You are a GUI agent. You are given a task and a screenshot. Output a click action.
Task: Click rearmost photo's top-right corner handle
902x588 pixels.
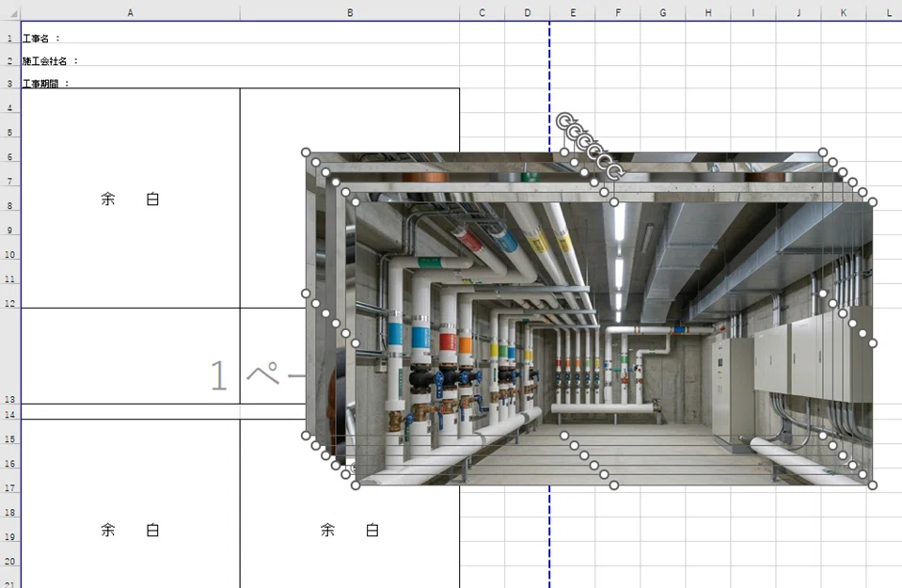(823, 152)
